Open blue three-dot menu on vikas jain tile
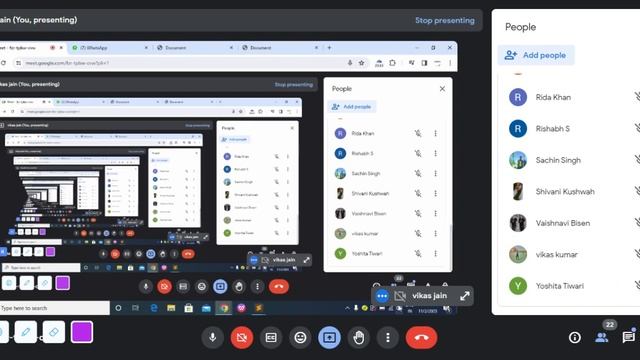640x360 pixels. click(382, 296)
